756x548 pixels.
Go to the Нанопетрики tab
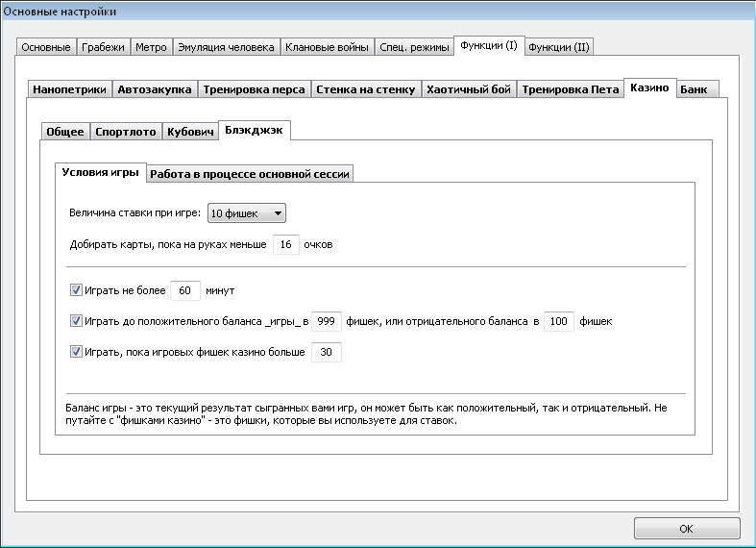pyautogui.click(x=69, y=89)
